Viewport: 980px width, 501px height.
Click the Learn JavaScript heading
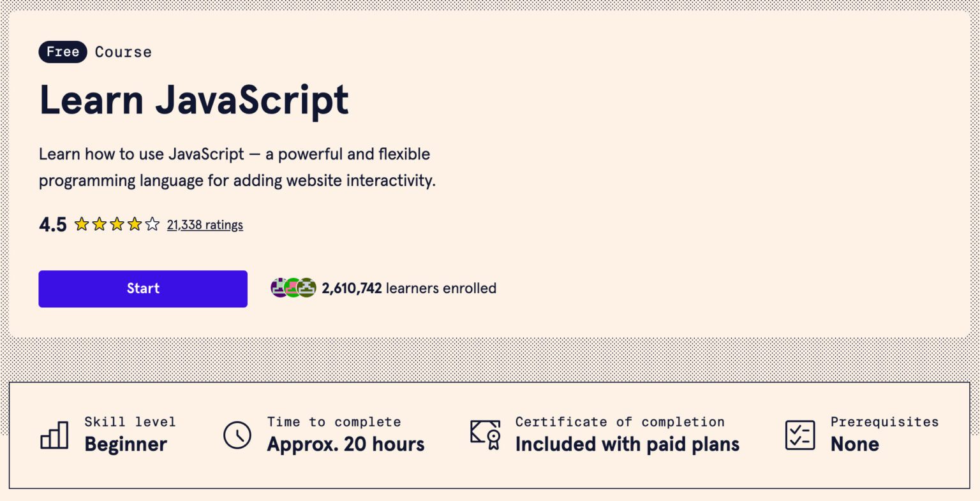pos(194,100)
